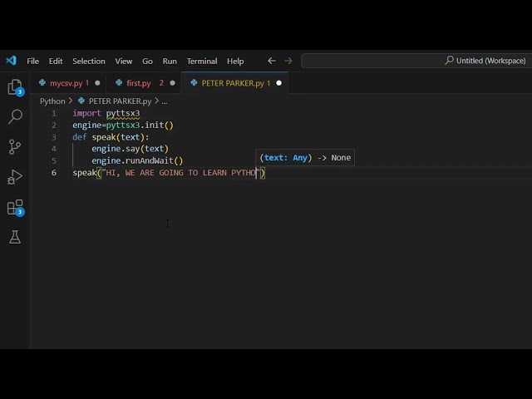Switch to the mycsv.py tab
Image resolution: width=532 pixels, height=399 pixels.
tap(69, 83)
